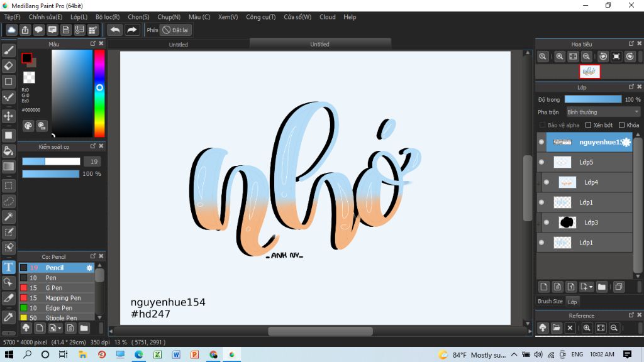644x362 pixels.
Task: Click the duplicate layer icon
Action: coord(619,287)
